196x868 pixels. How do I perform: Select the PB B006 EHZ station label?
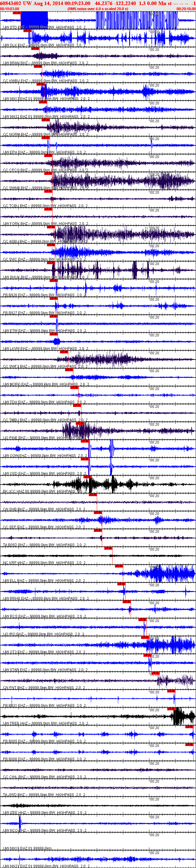coord(44,759)
